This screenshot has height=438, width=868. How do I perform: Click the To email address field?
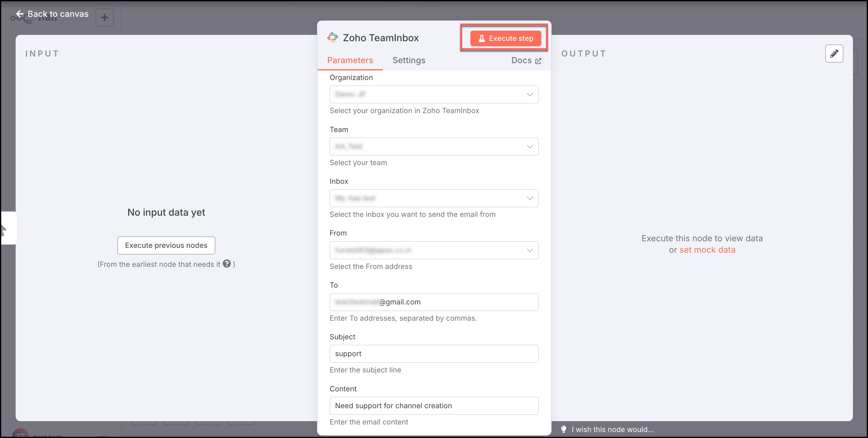[434, 302]
